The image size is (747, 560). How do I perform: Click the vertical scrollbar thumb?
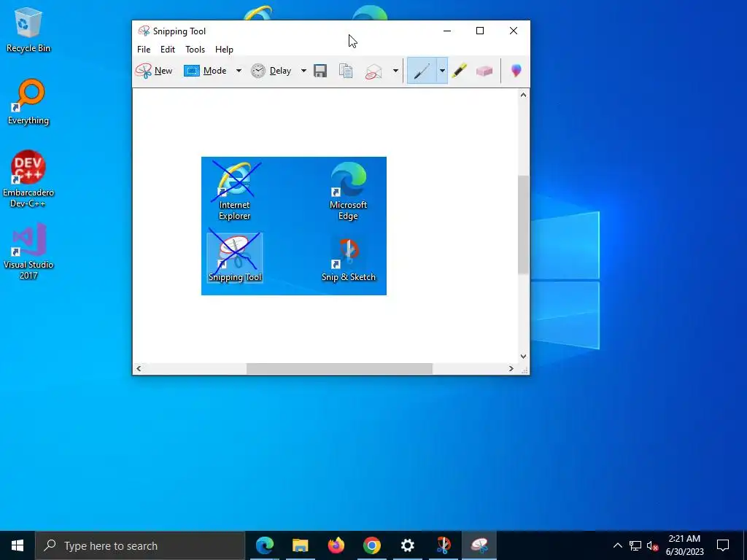point(523,225)
